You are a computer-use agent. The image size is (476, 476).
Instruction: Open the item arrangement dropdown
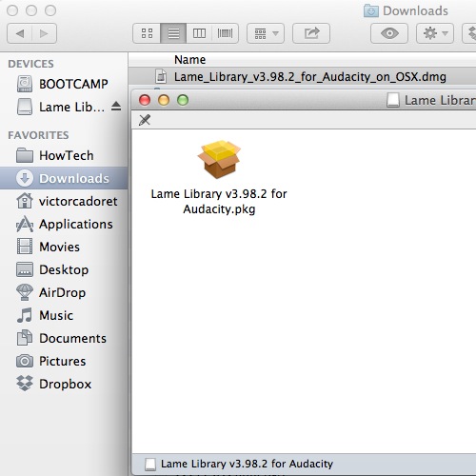tap(266, 33)
